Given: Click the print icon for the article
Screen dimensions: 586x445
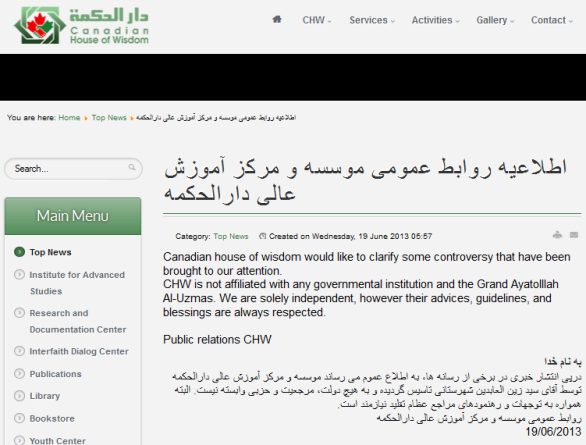Looking at the screenshot, I should (x=557, y=235).
